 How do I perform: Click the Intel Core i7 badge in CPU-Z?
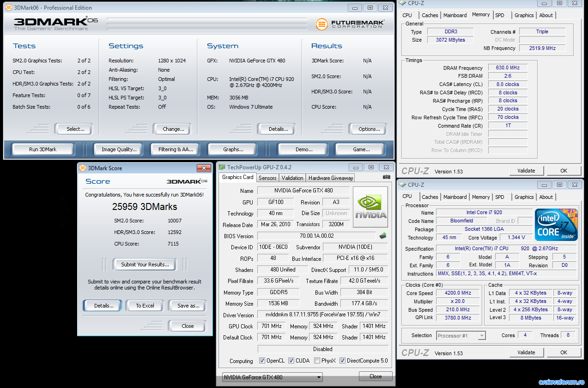[557, 225]
